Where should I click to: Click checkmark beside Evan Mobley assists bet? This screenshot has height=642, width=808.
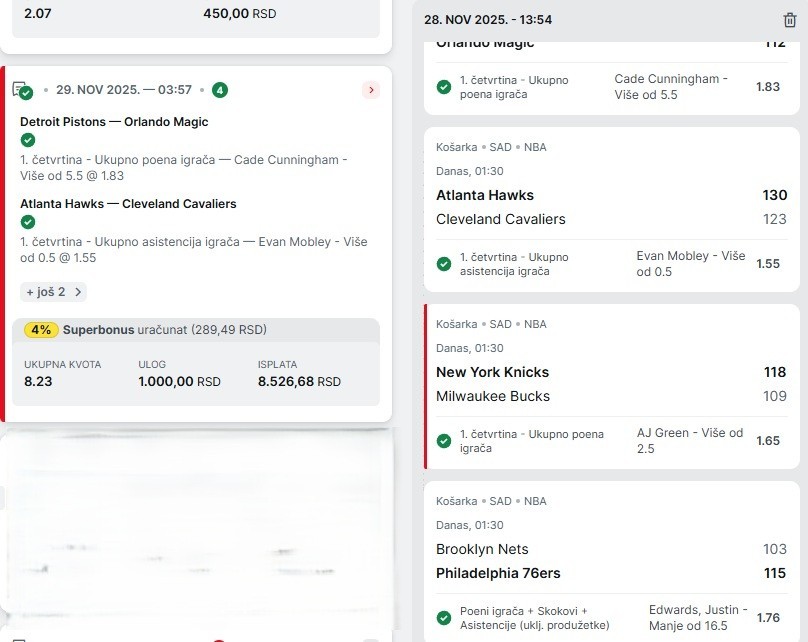(443, 264)
